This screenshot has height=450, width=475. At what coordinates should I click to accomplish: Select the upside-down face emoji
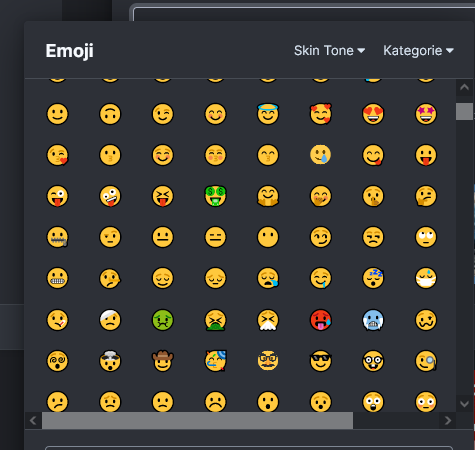coord(110,114)
